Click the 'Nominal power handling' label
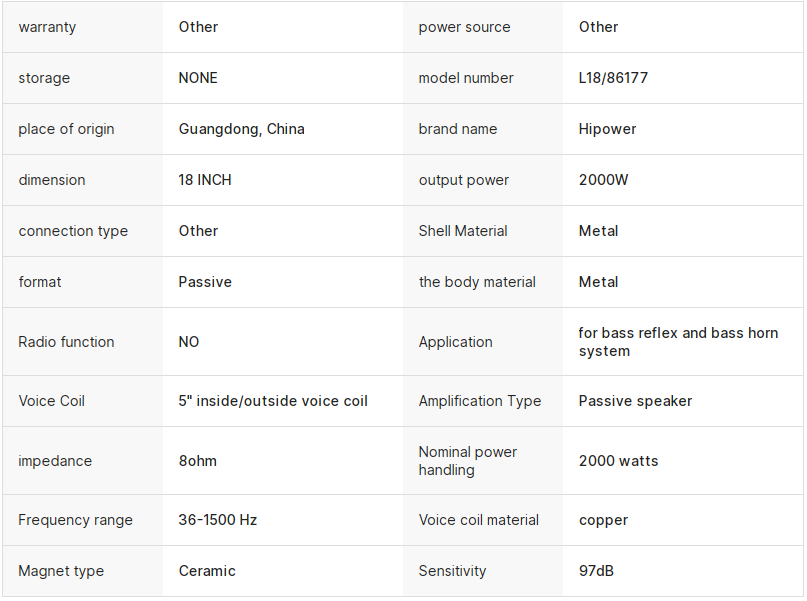Viewport: 807px width, 601px height. [468, 461]
